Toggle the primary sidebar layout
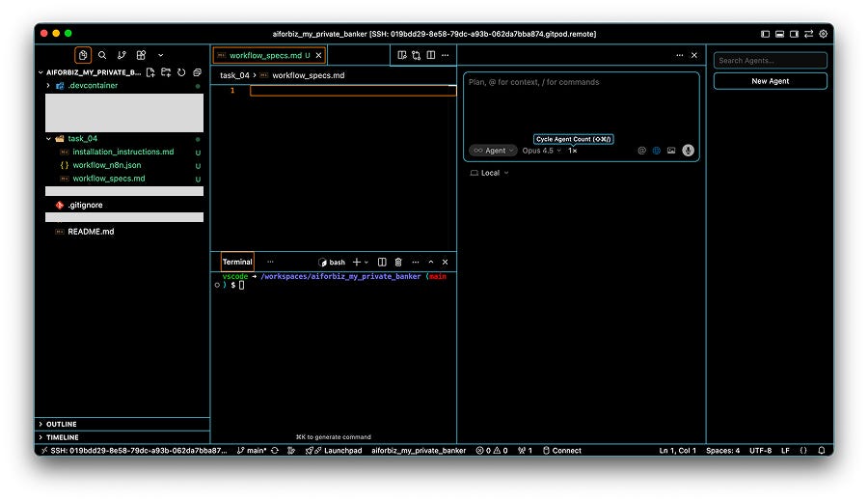 coord(765,34)
